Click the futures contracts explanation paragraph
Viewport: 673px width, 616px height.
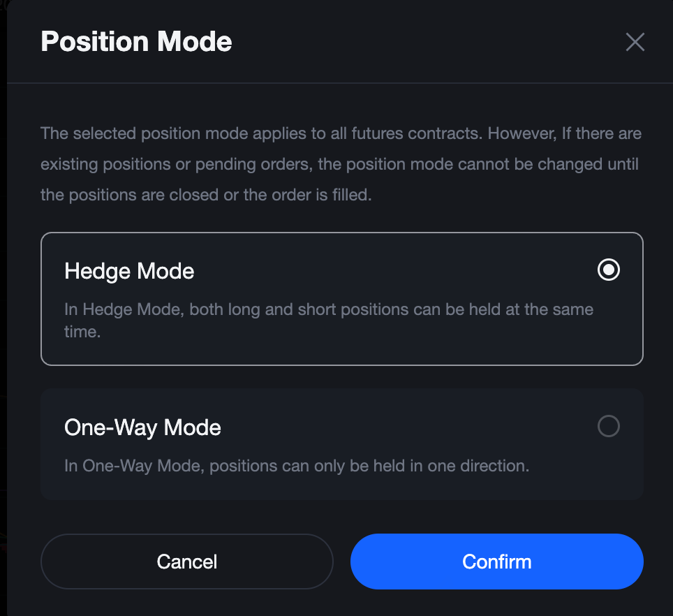341,133
